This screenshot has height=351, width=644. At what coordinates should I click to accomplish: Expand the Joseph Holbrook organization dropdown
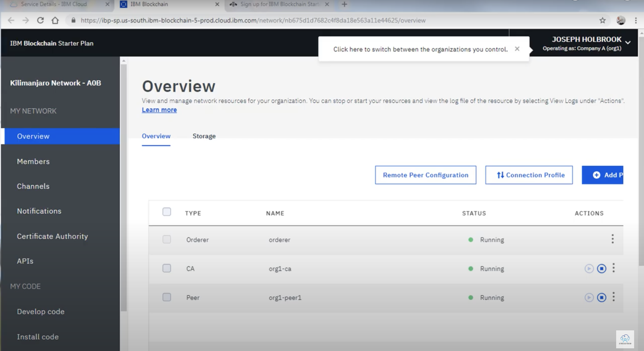coord(628,42)
